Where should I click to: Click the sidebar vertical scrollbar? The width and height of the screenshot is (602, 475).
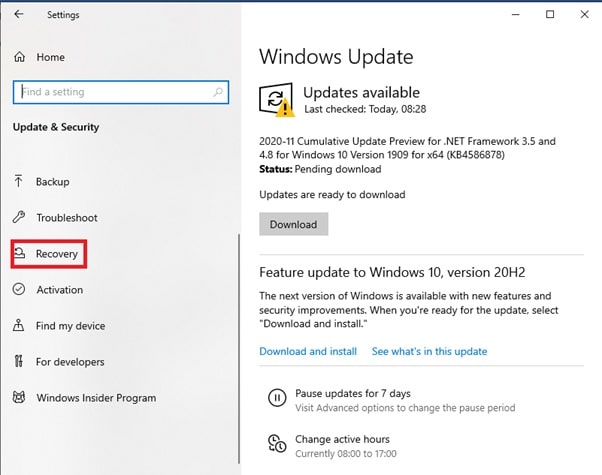coord(239,349)
